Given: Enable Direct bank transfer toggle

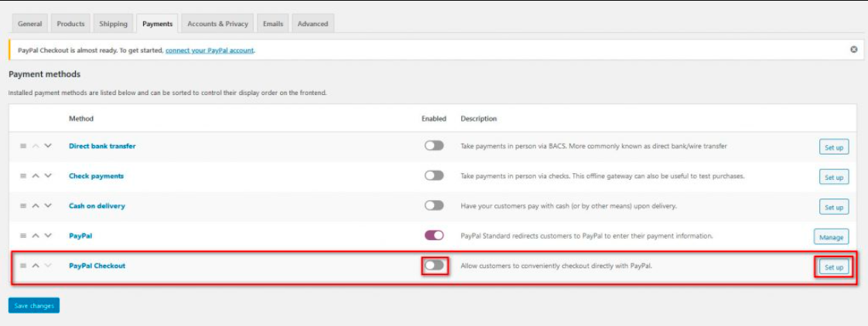Looking at the screenshot, I should point(434,146).
